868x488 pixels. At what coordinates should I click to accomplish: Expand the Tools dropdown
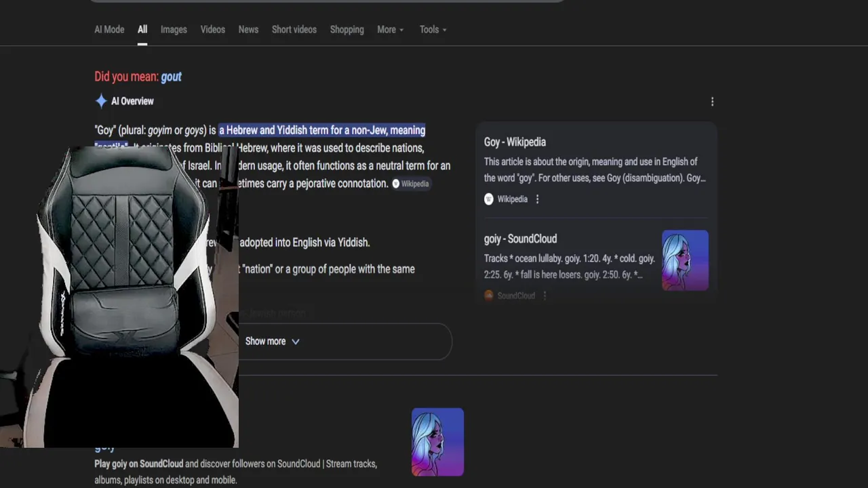pos(433,30)
